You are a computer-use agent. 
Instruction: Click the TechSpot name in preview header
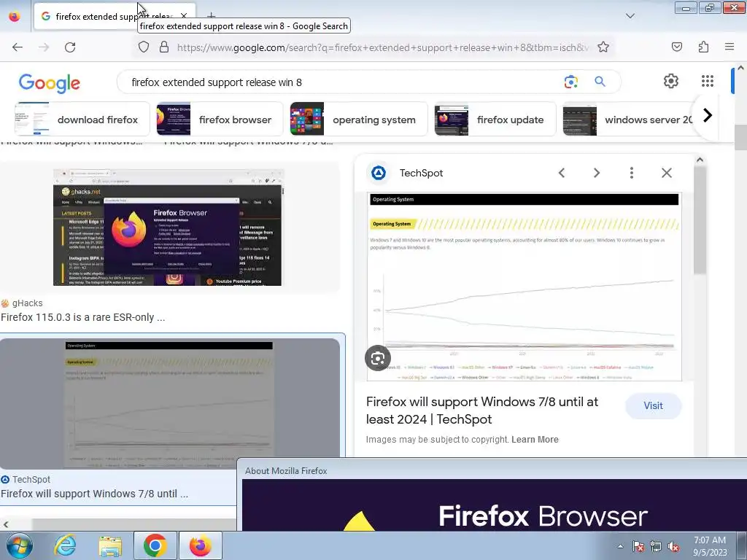point(421,173)
